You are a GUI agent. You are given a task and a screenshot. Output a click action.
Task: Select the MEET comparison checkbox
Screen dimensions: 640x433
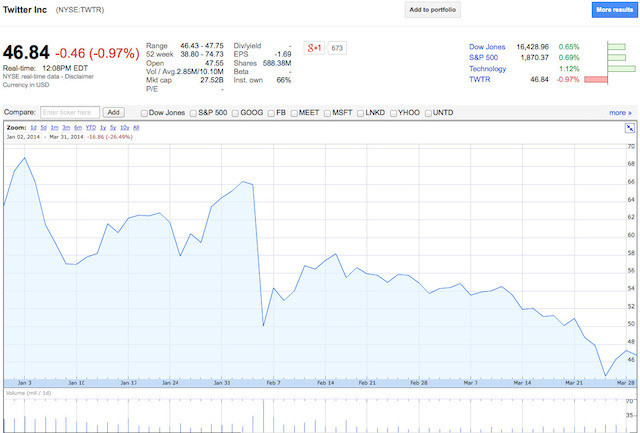(x=294, y=113)
